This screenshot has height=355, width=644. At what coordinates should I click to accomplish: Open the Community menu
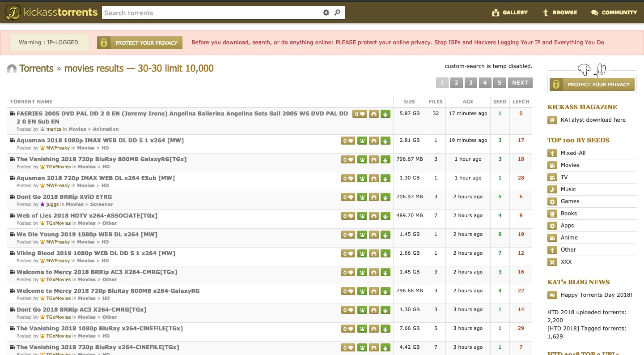point(614,13)
